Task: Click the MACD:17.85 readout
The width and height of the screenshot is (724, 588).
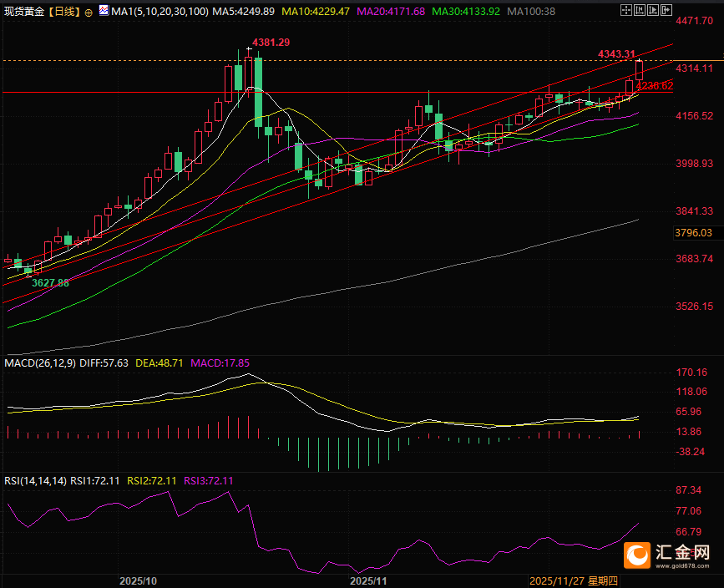Action: point(220,363)
